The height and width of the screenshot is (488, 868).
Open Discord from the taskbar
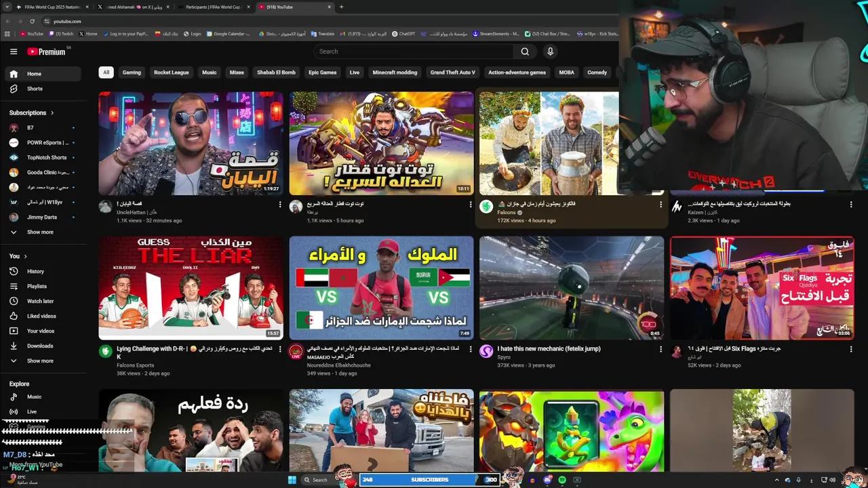[547, 480]
